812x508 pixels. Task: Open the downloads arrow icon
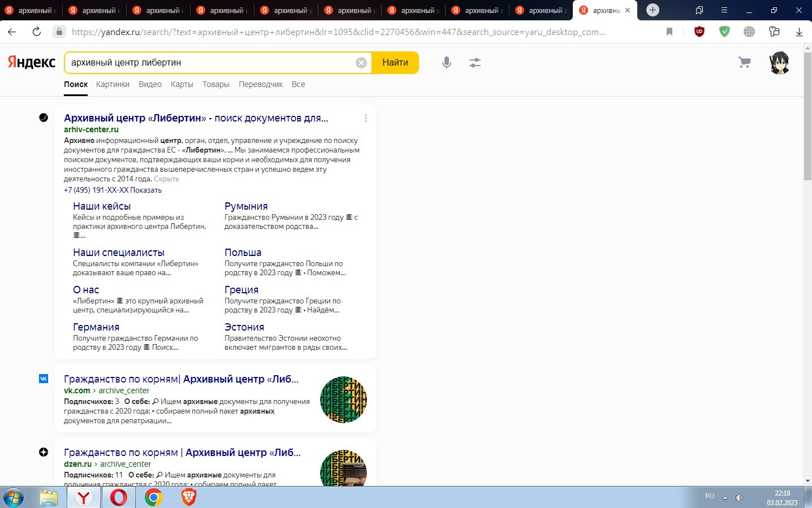(x=799, y=32)
